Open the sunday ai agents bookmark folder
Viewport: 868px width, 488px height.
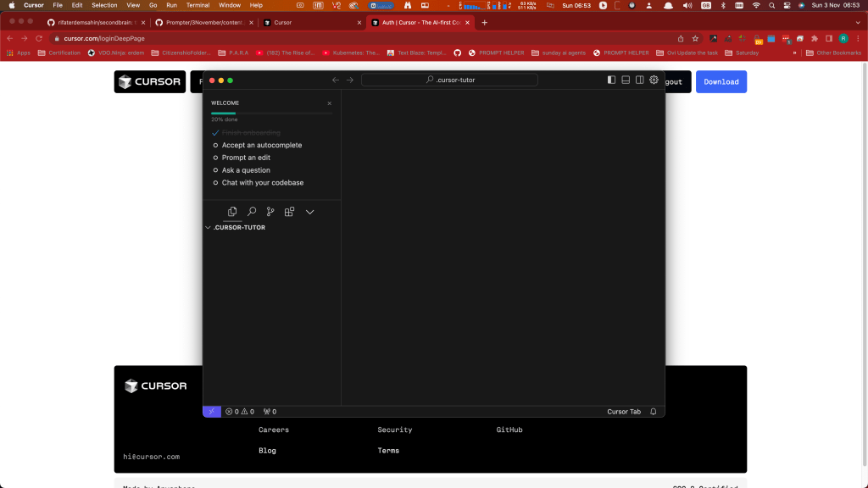[x=558, y=53]
